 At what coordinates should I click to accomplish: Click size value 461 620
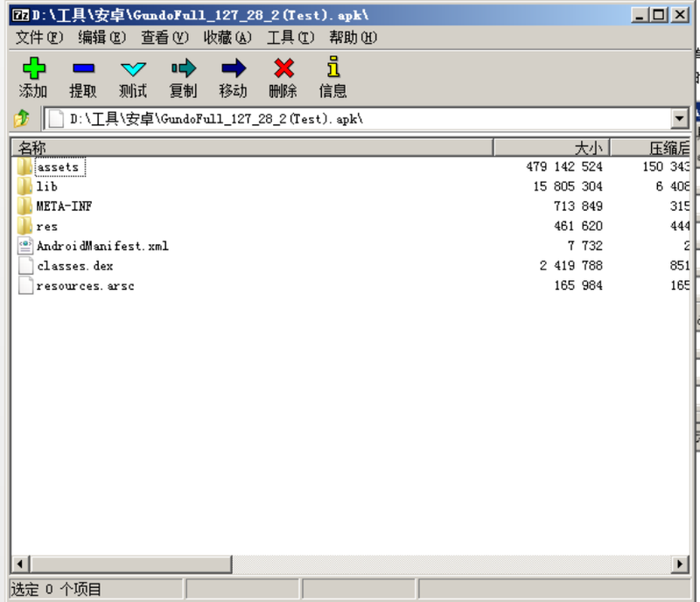pyautogui.click(x=578, y=226)
